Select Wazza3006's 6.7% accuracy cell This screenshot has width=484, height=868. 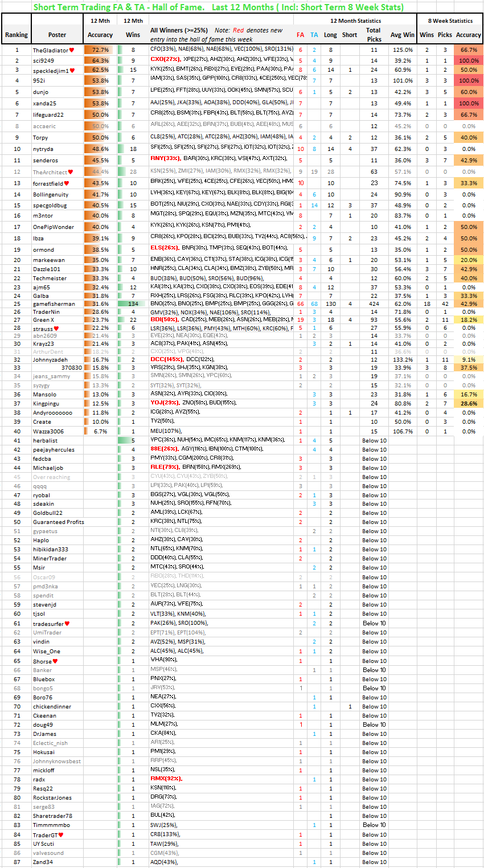click(x=100, y=431)
